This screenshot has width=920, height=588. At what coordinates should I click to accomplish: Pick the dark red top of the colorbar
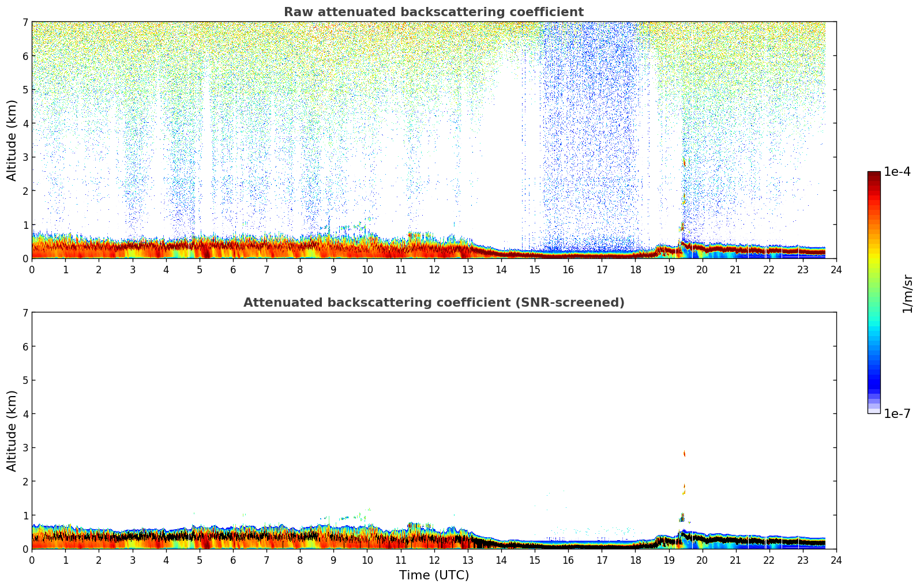[x=874, y=176]
